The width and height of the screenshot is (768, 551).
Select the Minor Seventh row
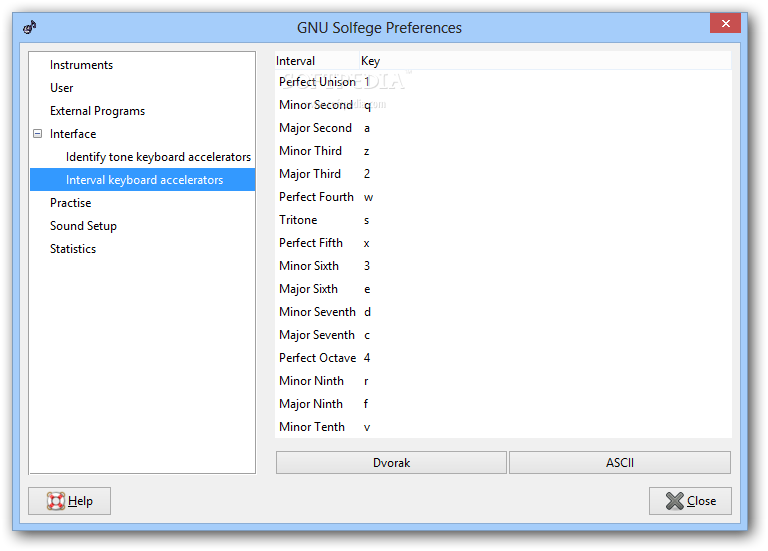[x=504, y=312]
